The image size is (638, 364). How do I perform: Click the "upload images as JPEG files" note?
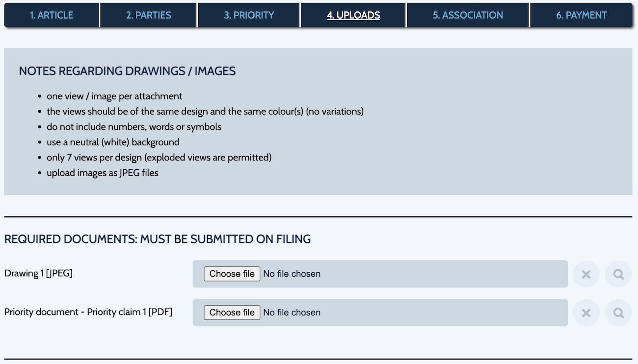coord(103,173)
